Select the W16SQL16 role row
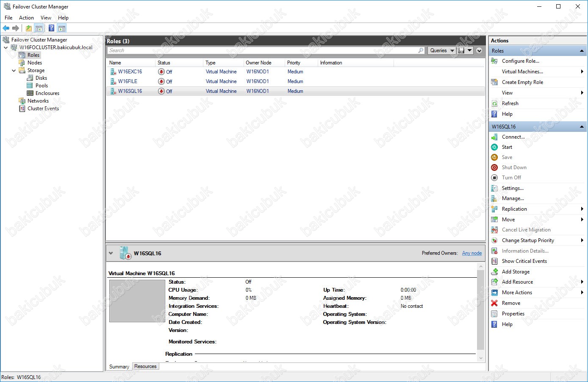The height and width of the screenshot is (382, 588). pyautogui.click(x=296, y=91)
